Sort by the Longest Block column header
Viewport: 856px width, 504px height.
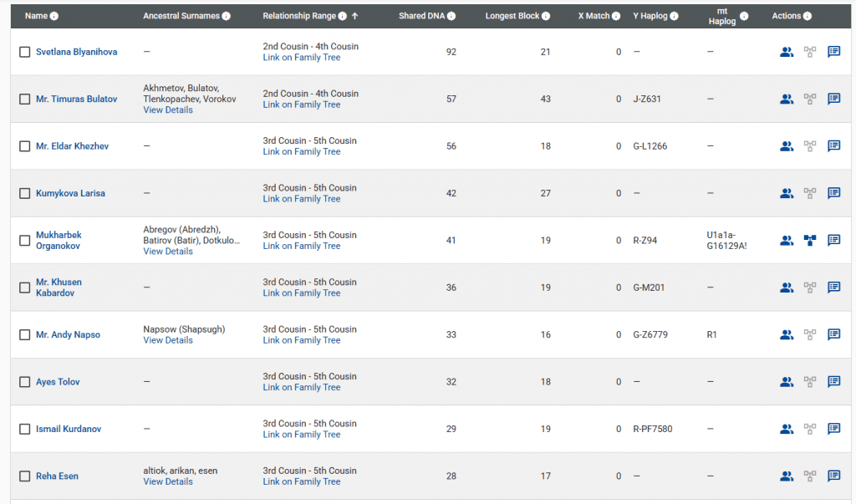point(512,16)
